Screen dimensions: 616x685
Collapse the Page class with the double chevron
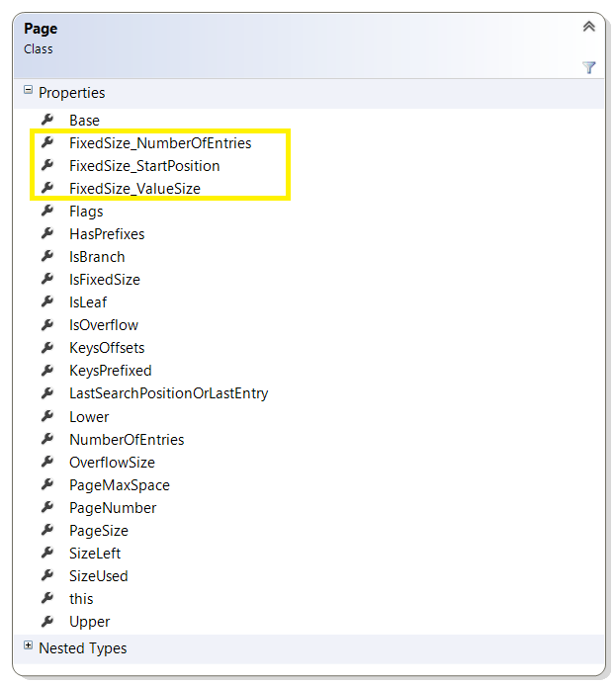click(x=589, y=27)
